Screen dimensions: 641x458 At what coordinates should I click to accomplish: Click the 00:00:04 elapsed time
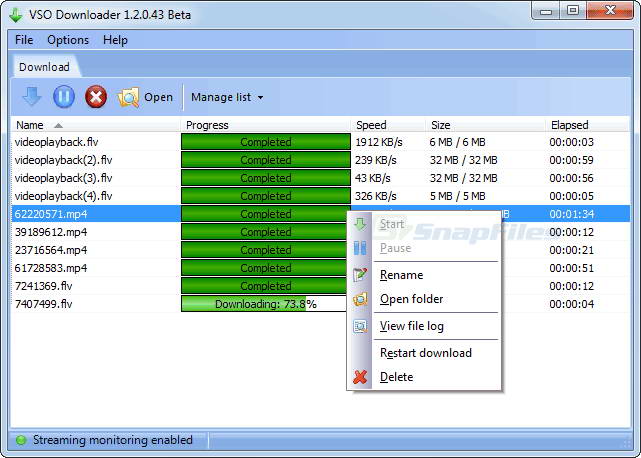(571, 304)
